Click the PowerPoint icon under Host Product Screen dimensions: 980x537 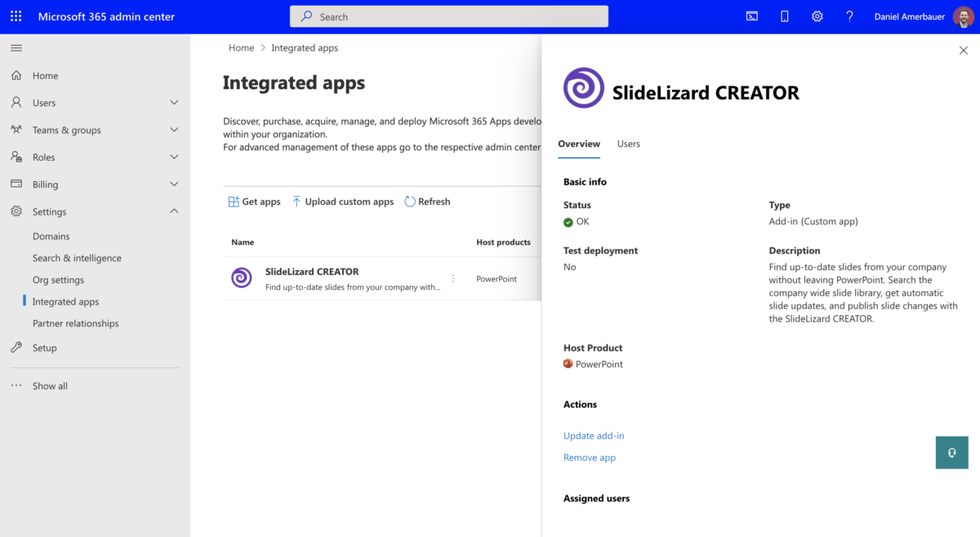tap(568, 364)
